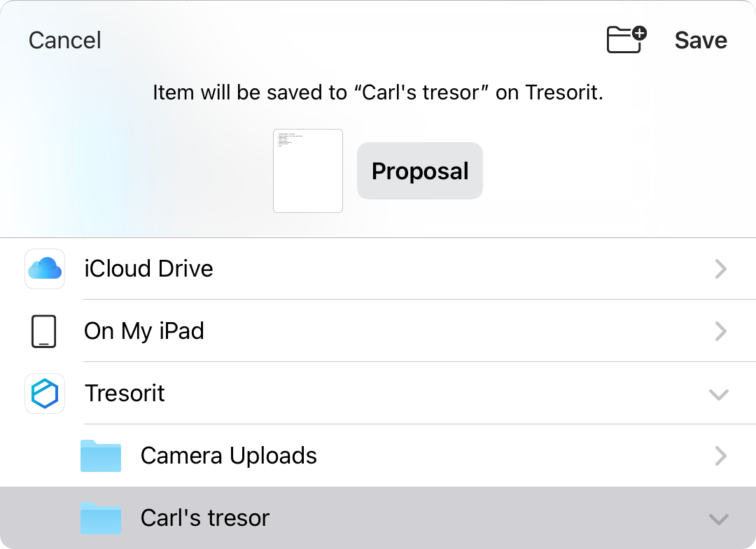756x549 pixels.
Task: Select the iCloud Drive cloud icon
Action: coord(45,269)
